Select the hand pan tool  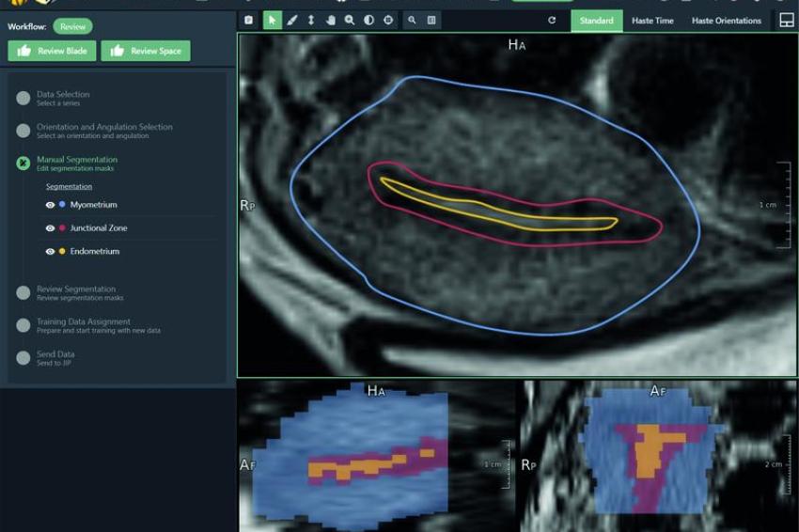330,21
